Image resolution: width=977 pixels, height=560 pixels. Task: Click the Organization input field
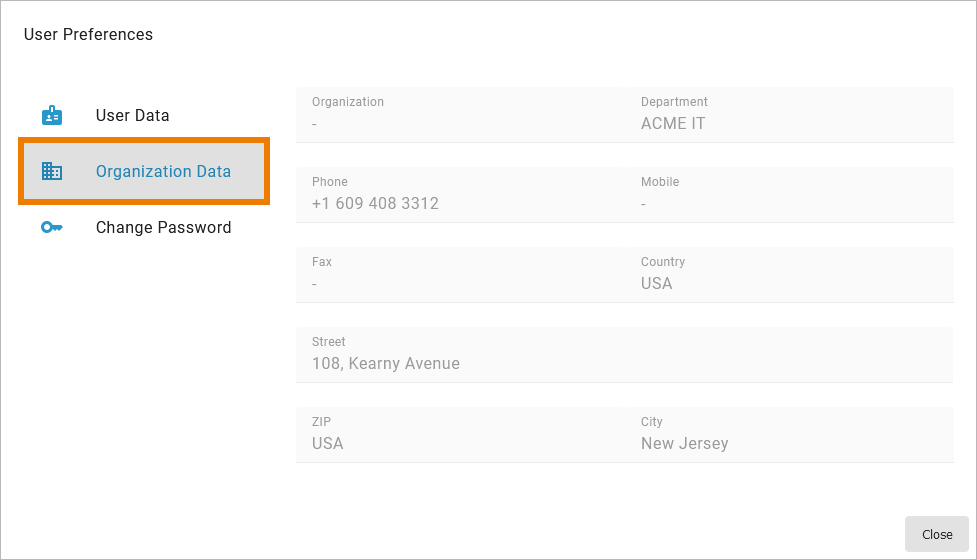coord(460,124)
